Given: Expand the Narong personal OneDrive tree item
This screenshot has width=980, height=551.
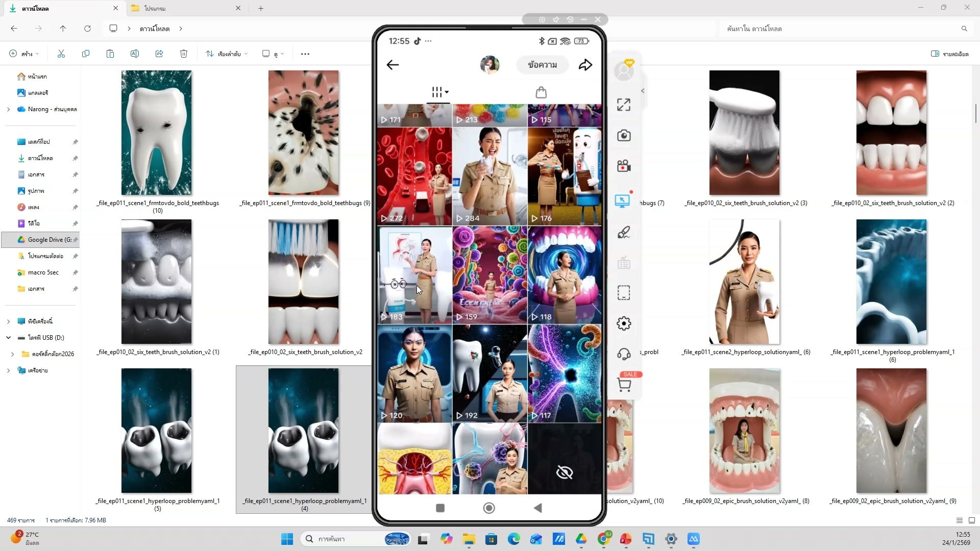Looking at the screenshot, I should point(8,109).
